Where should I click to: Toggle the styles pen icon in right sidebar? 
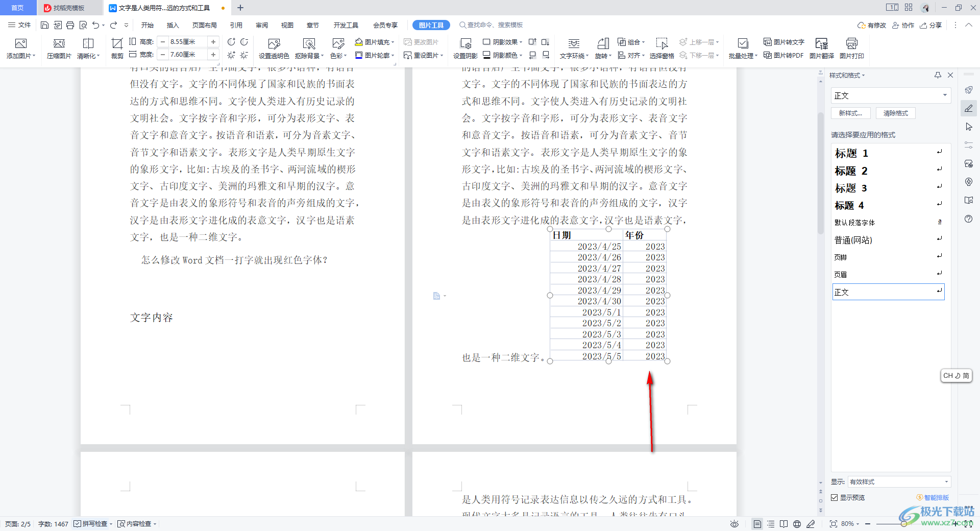coord(969,108)
